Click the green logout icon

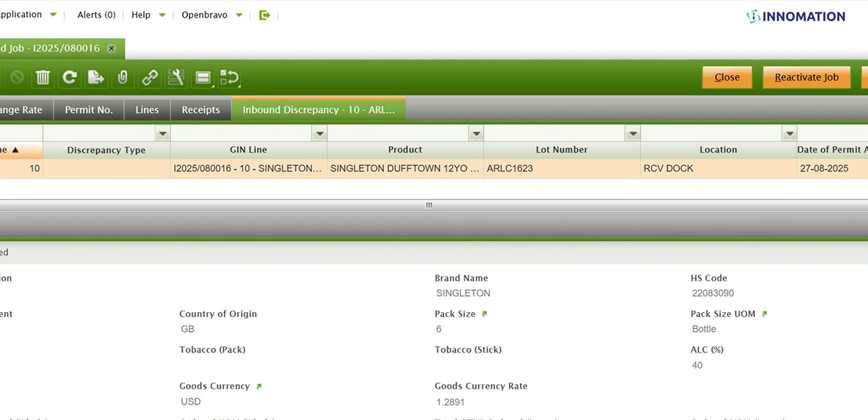(264, 15)
